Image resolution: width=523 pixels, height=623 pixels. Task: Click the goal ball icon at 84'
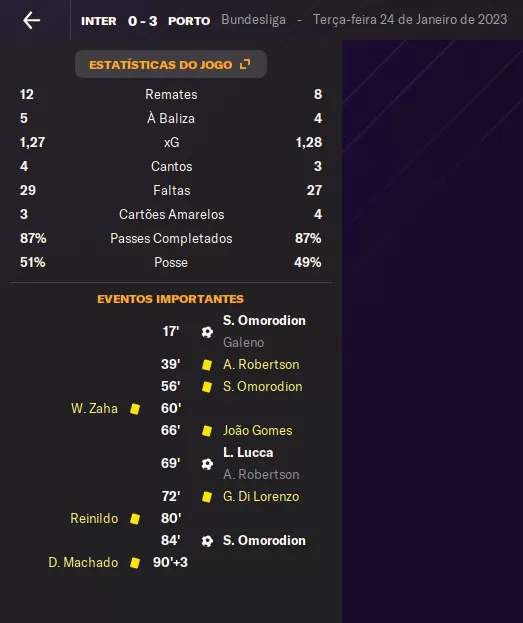click(x=207, y=541)
